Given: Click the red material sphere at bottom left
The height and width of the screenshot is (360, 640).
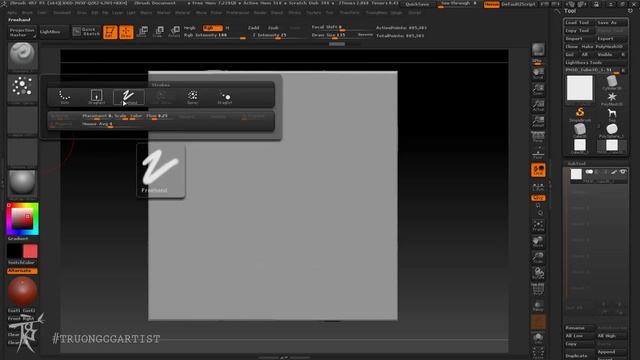Looking at the screenshot, I should 22,291.
